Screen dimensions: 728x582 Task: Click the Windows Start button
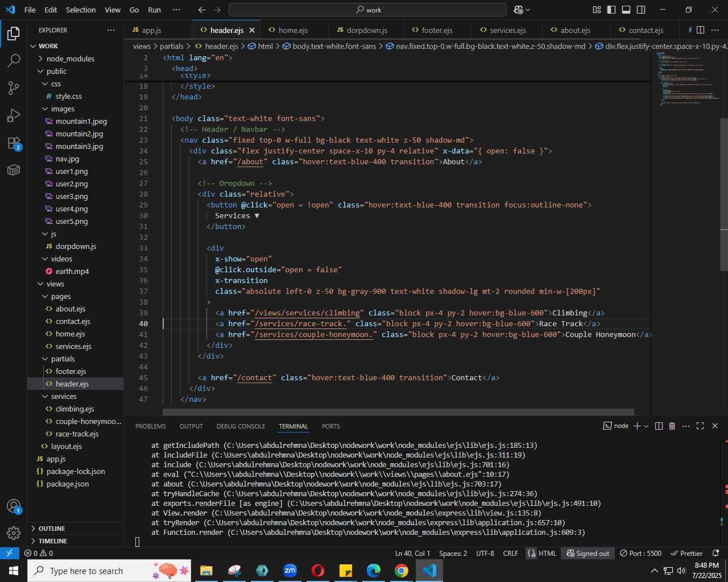pos(14,571)
